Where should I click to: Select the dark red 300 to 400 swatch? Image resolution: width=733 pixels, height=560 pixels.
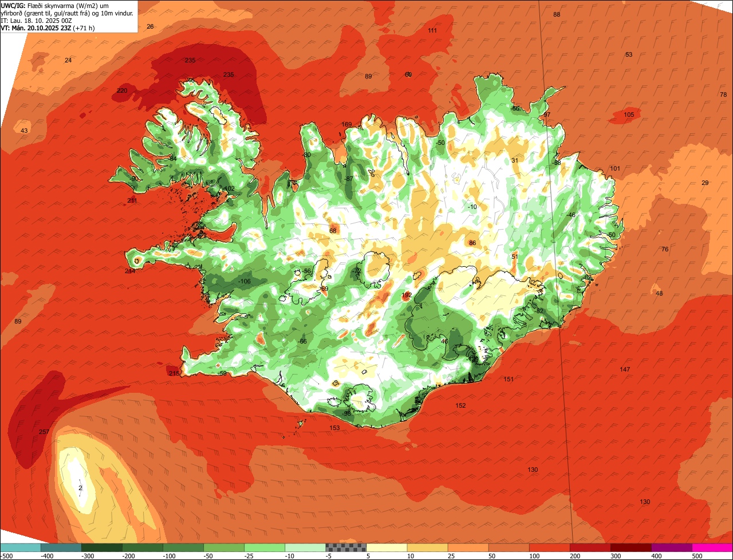pyautogui.click(x=631, y=547)
